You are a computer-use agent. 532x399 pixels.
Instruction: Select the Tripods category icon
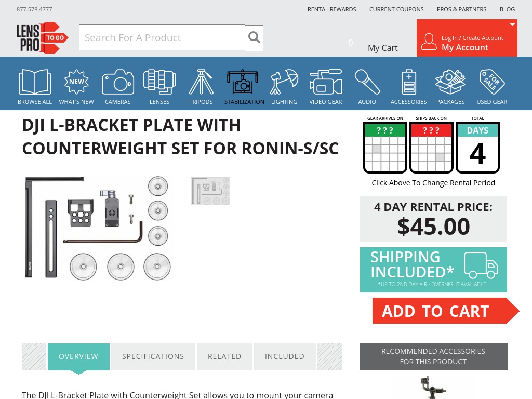coord(201,82)
